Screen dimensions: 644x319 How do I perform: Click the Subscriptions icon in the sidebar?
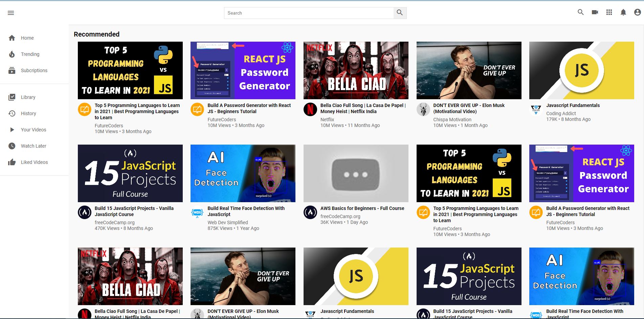point(12,70)
